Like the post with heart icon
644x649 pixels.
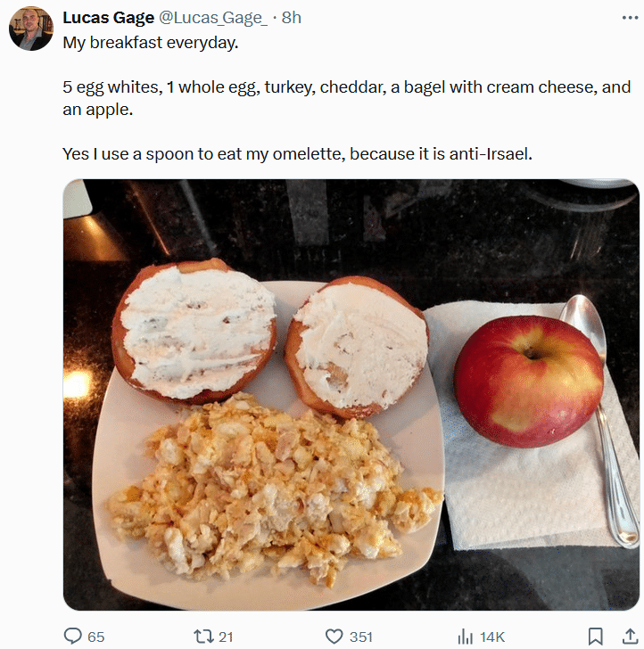pyautogui.click(x=334, y=636)
